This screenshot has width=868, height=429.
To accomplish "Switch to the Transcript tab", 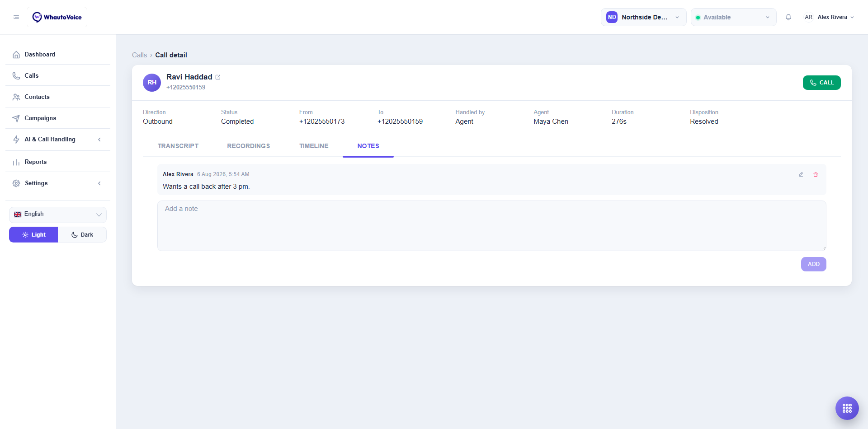I will 178,146.
